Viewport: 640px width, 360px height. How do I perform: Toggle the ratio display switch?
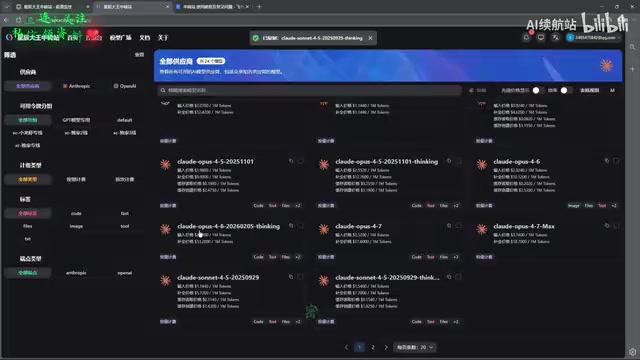[566, 90]
